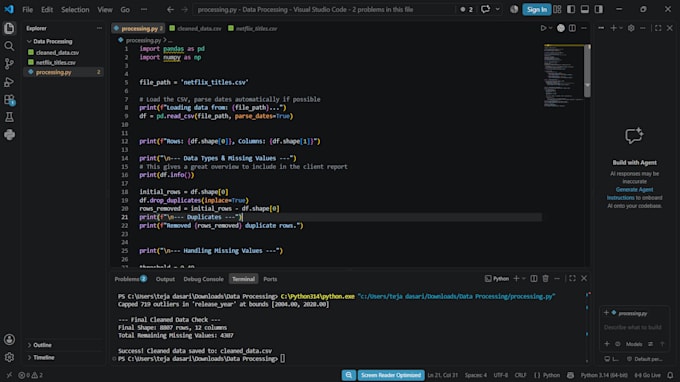Click Generate Agent Instructions link

634,193
